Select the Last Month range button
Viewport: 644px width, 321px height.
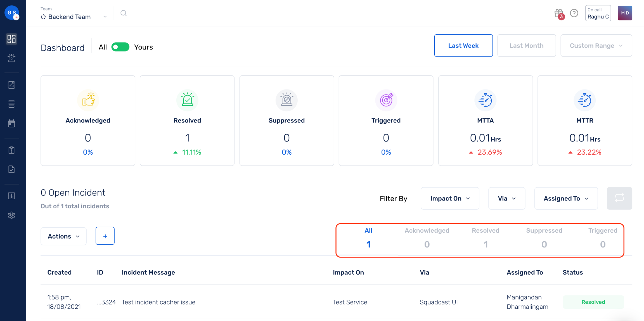click(x=526, y=46)
